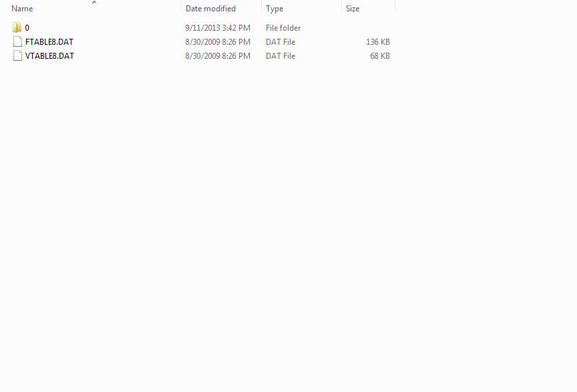Select the folder name 0
The image size is (577, 392).
coord(27,28)
